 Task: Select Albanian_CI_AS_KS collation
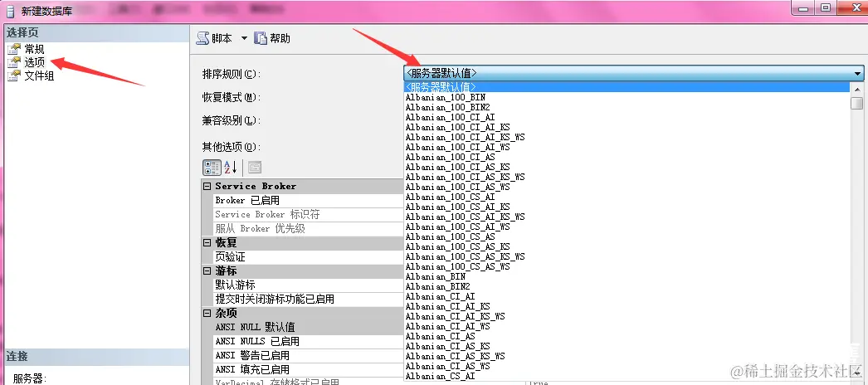pos(627,346)
